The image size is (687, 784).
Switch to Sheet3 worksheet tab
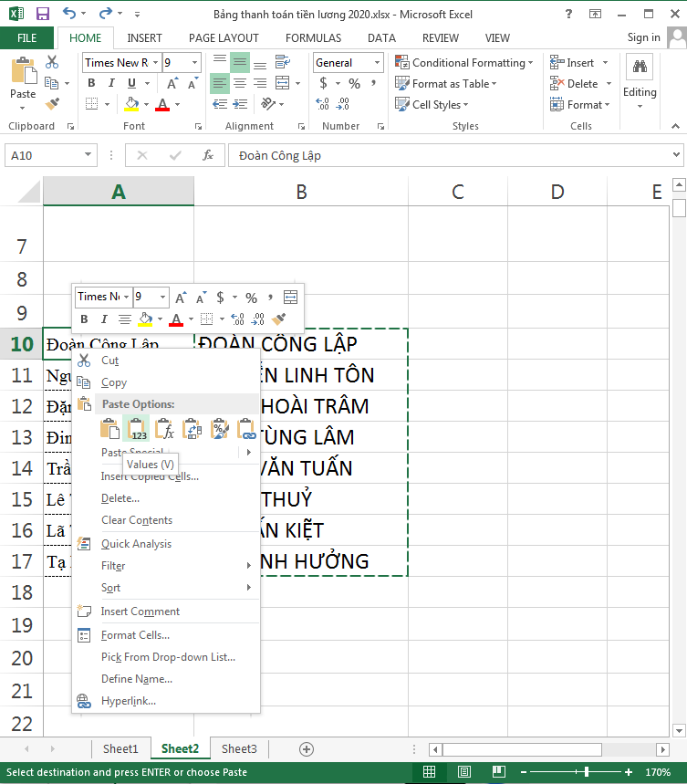(239, 749)
